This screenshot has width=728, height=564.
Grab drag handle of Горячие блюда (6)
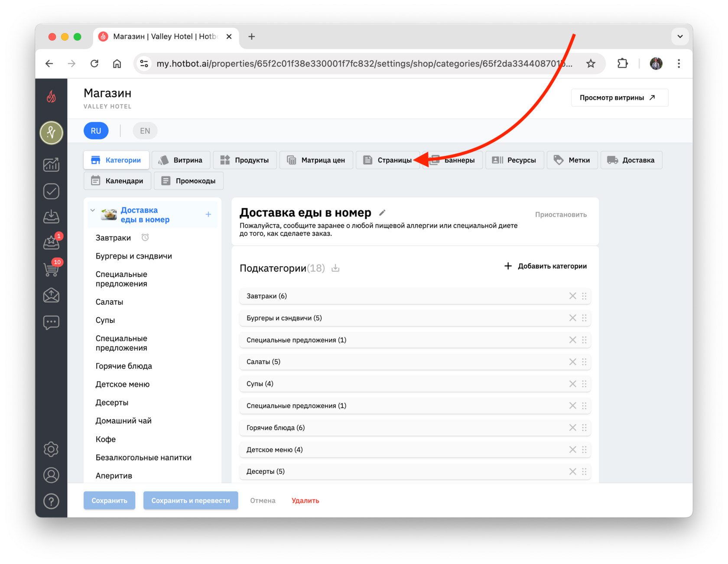[x=585, y=428]
